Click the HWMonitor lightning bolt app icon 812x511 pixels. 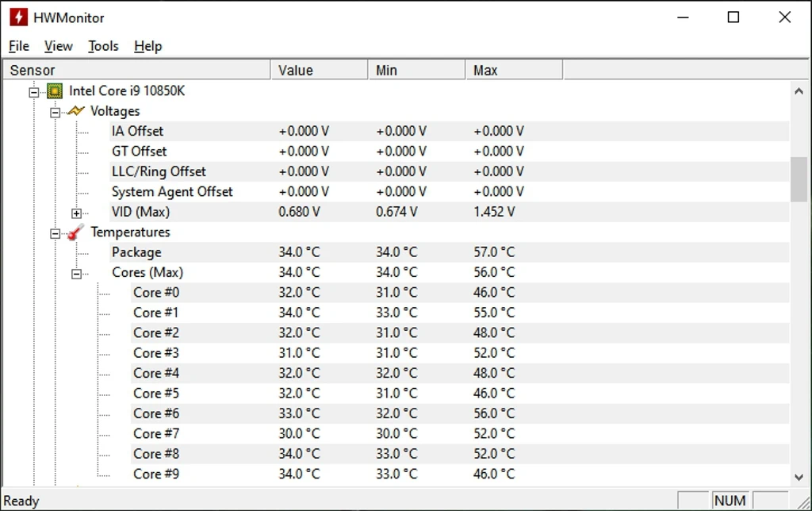point(19,17)
